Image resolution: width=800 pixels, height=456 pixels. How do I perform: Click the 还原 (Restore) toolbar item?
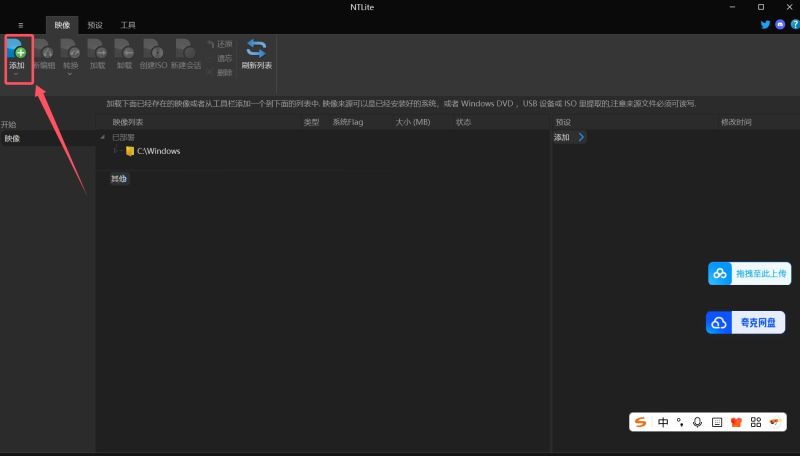pos(220,44)
